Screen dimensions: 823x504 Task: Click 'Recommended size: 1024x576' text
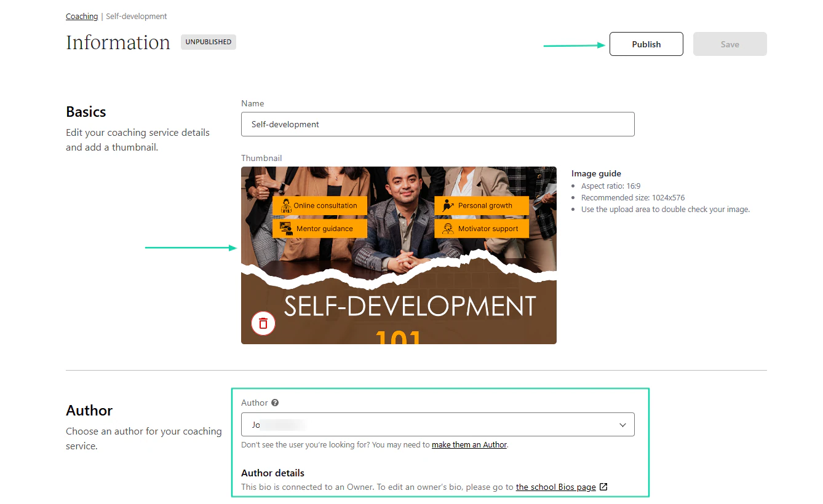point(633,198)
